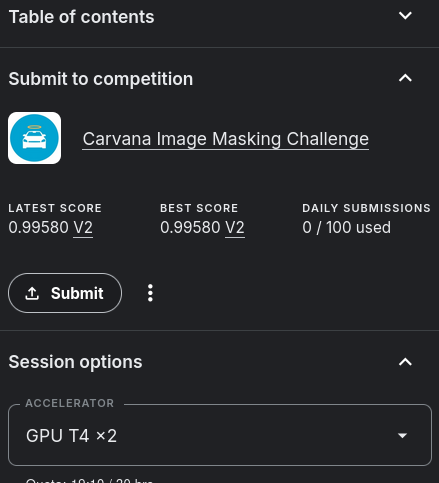Open the Accelerator GPU T4 ×2 dropdown
This screenshot has width=439, height=483.
(x=220, y=435)
